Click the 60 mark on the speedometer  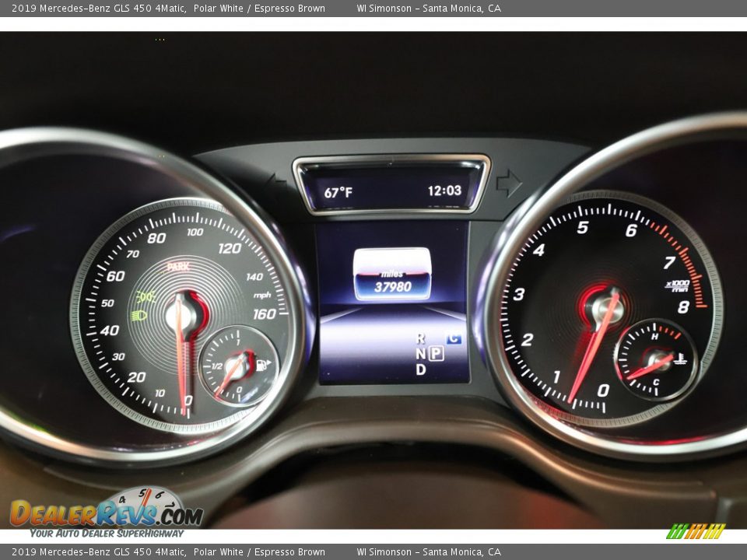pyautogui.click(x=115, y=276)
